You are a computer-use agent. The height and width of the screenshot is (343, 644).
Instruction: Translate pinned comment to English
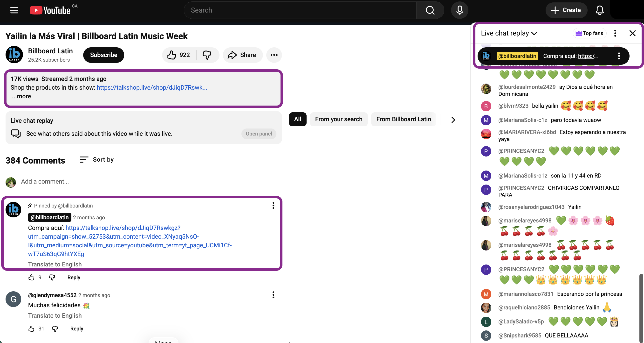point(55,264)
